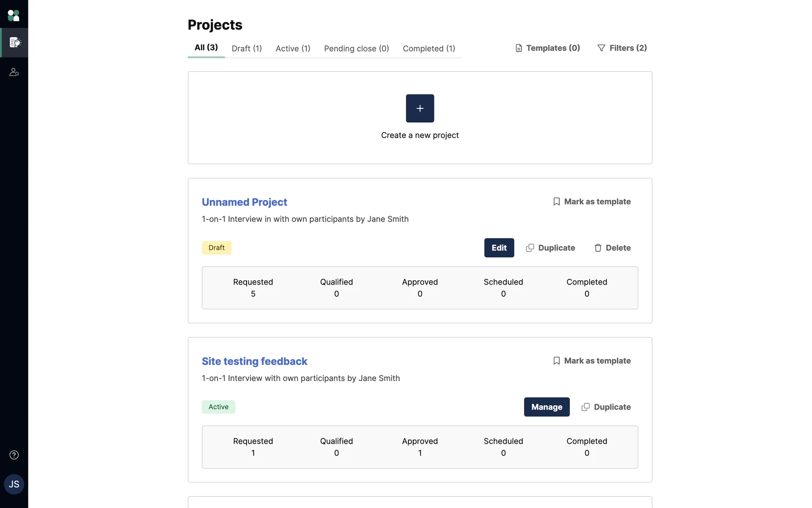The image size is (812, 508).
Task: Open the participants sidebar icon
Action: [14, 72]
